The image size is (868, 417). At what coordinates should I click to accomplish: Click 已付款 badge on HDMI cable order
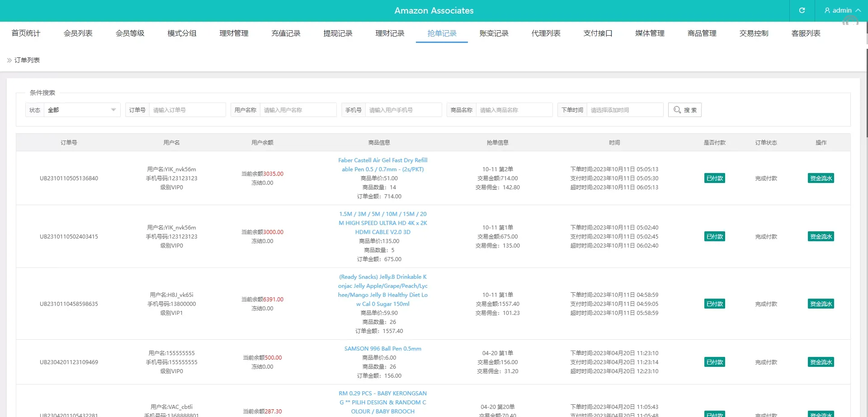point(714,236)
